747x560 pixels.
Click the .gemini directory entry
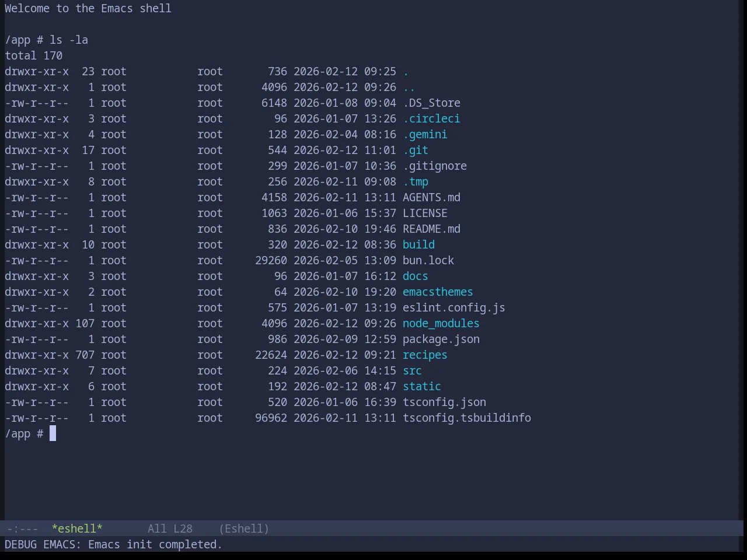425,134
